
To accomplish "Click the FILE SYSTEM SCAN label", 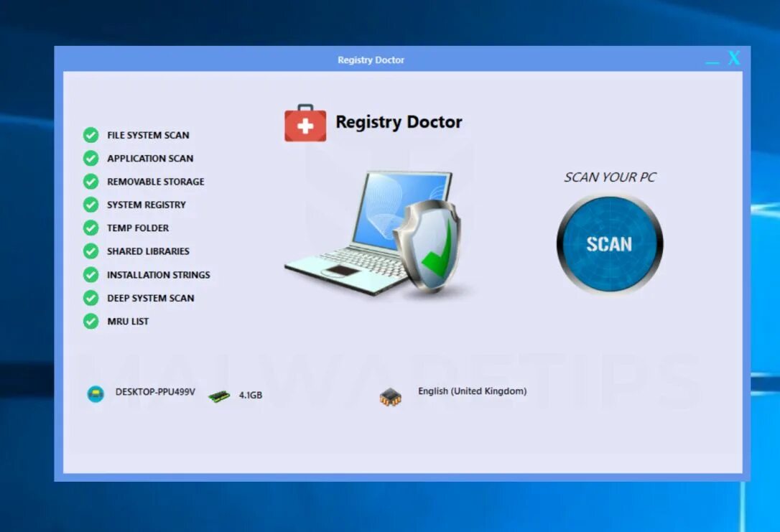I will [148, 135].
